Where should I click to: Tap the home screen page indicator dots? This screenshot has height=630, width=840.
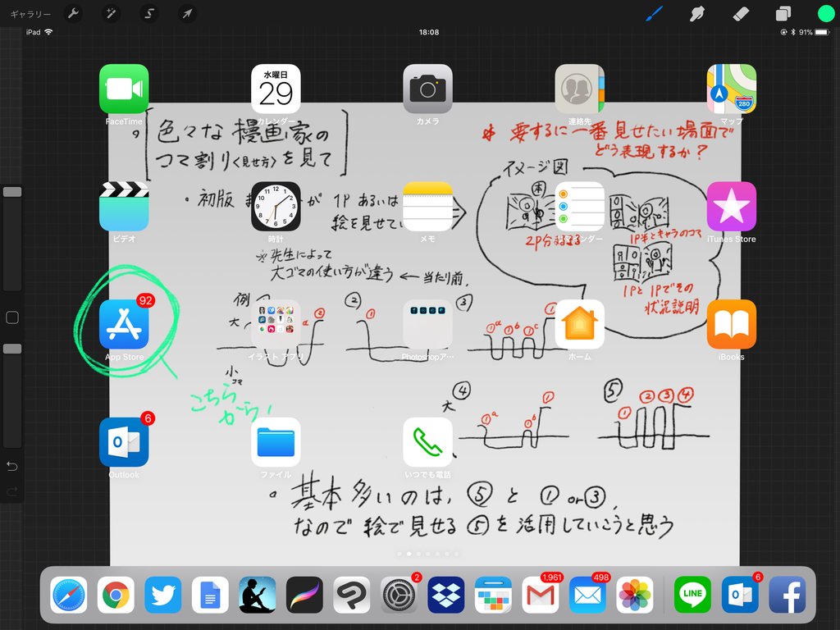[x=427, y=554]
